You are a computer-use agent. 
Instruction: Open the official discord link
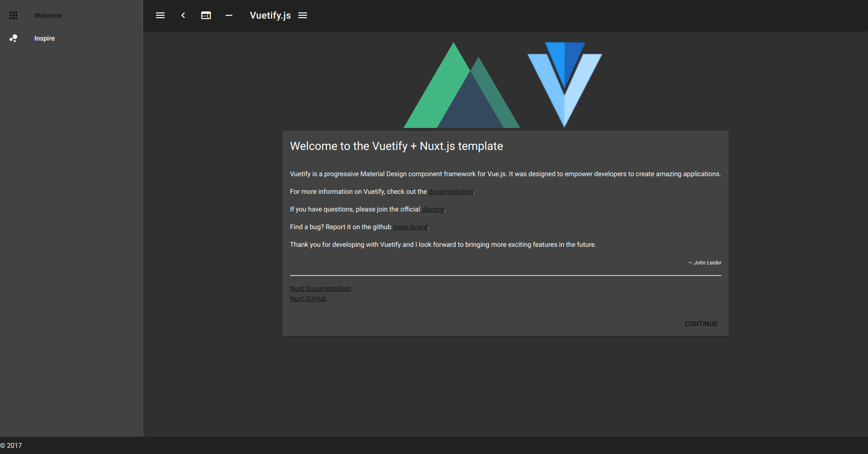(x=433, y=209)
